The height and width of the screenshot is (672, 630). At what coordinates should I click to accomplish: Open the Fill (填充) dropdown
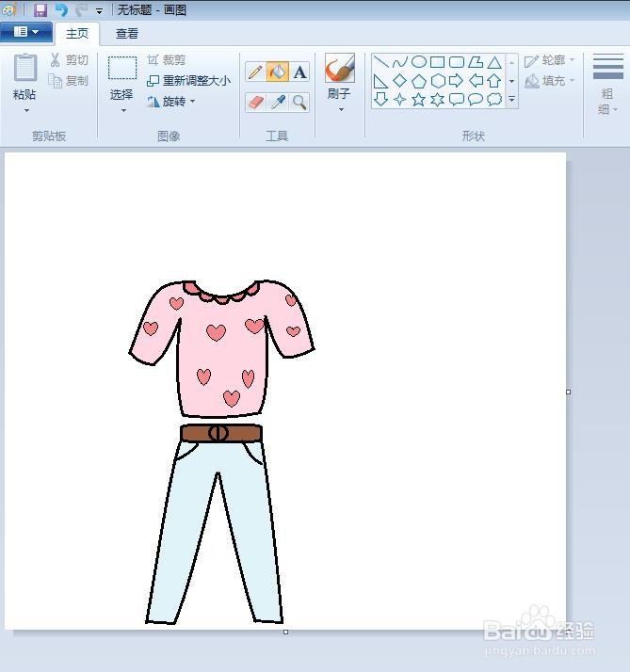pyautogui.click(x=549, y=81)
